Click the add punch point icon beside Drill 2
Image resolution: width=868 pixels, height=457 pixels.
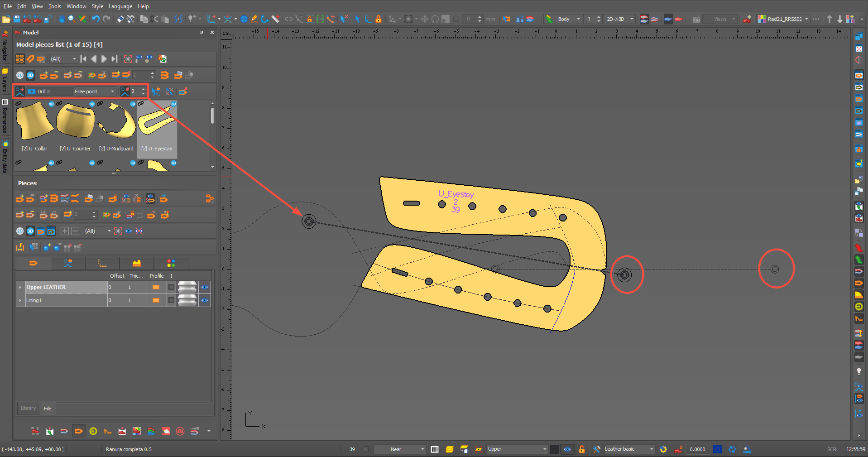pyautogui.click(x=20, y=91)
